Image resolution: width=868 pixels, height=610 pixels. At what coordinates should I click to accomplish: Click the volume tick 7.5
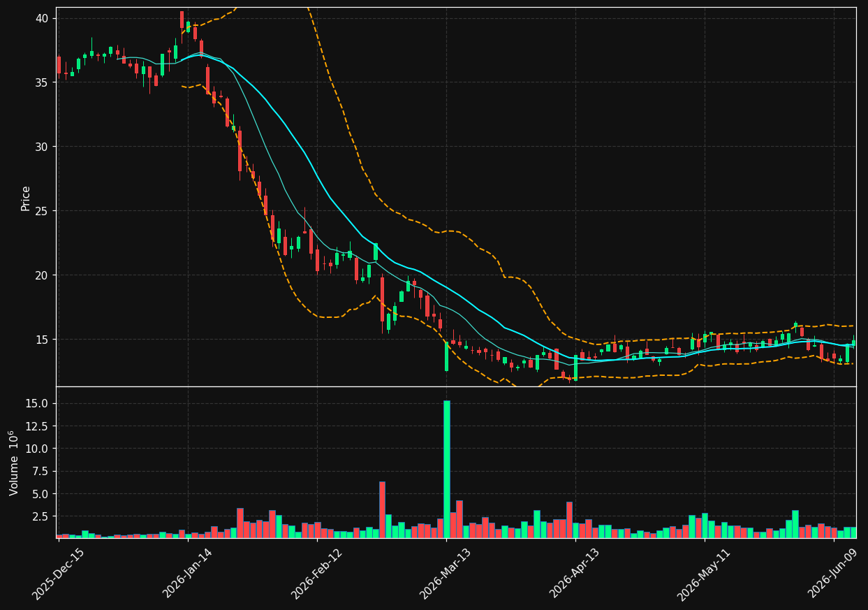point(41,471)
